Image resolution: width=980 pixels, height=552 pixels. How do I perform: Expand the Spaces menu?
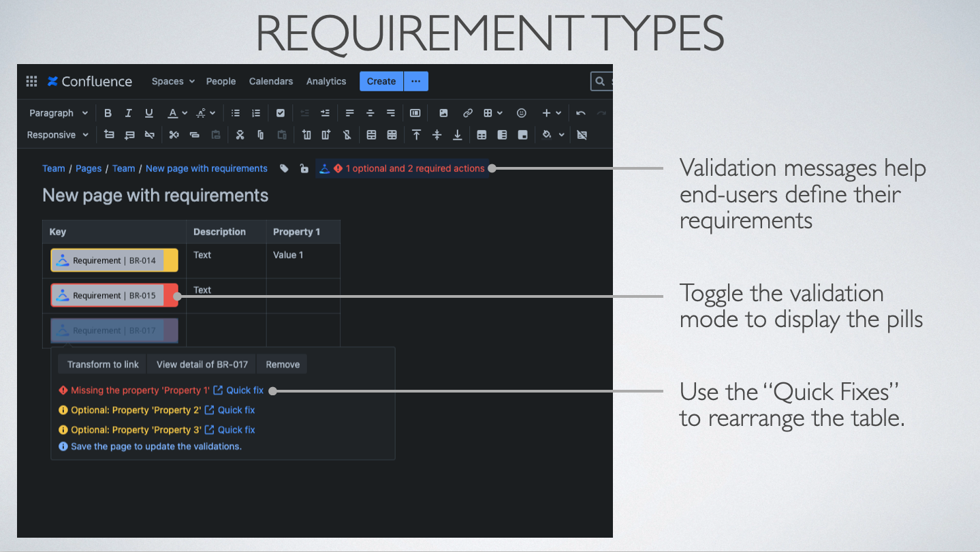click(173, 81)
